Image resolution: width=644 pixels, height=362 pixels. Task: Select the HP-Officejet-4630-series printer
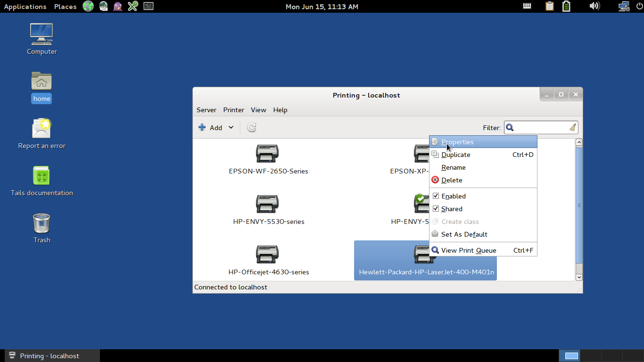268,261
